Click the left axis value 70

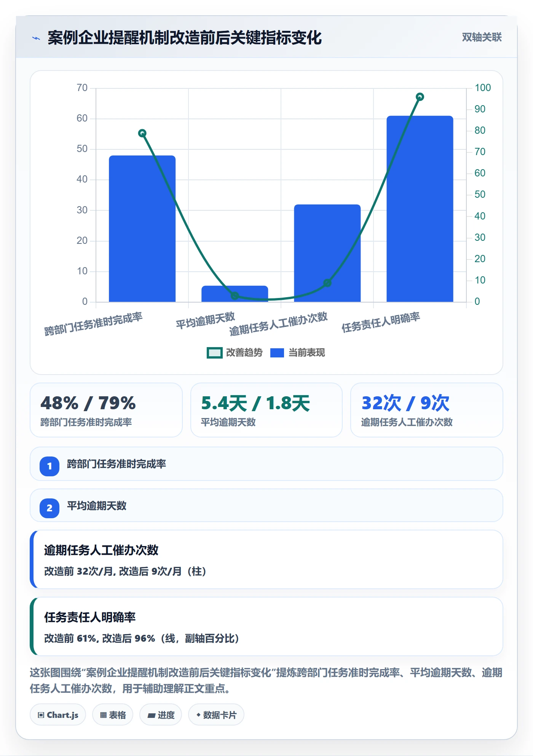point(82,88)
